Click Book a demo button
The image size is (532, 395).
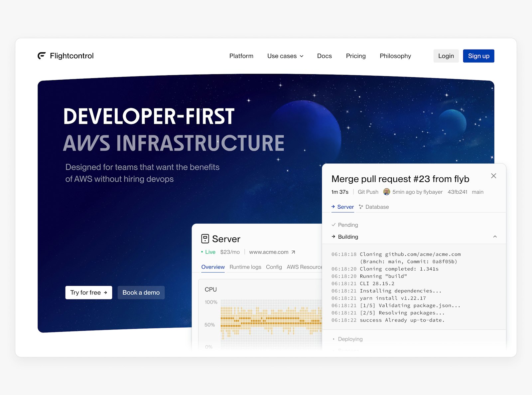click(x=141, y=293)
